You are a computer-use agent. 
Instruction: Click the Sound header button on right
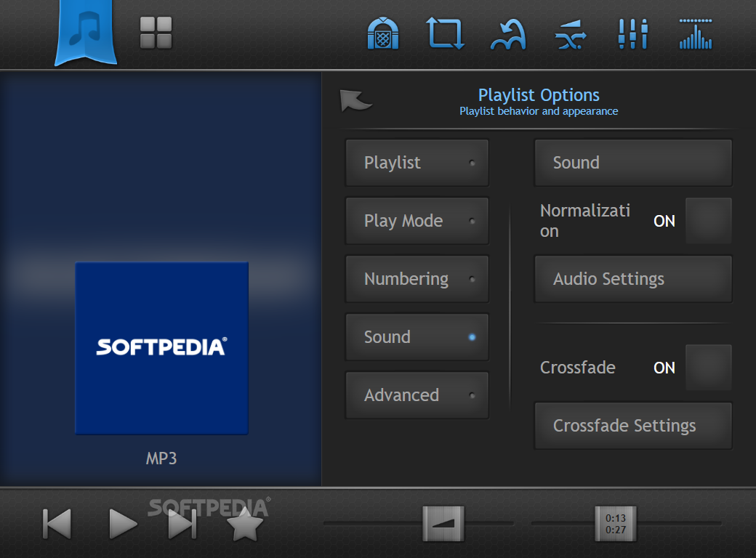click(x=633, y=163)
